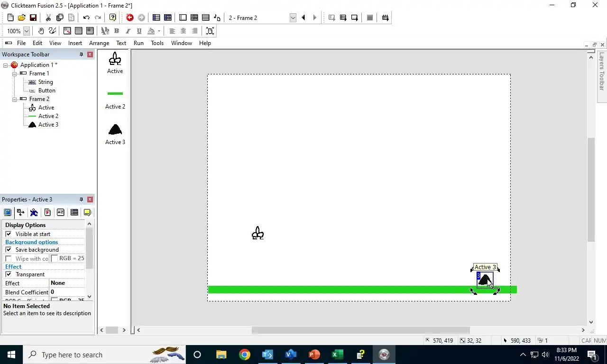Go to next frame arrow
The image size is (607, 364).
click(314, 18)
